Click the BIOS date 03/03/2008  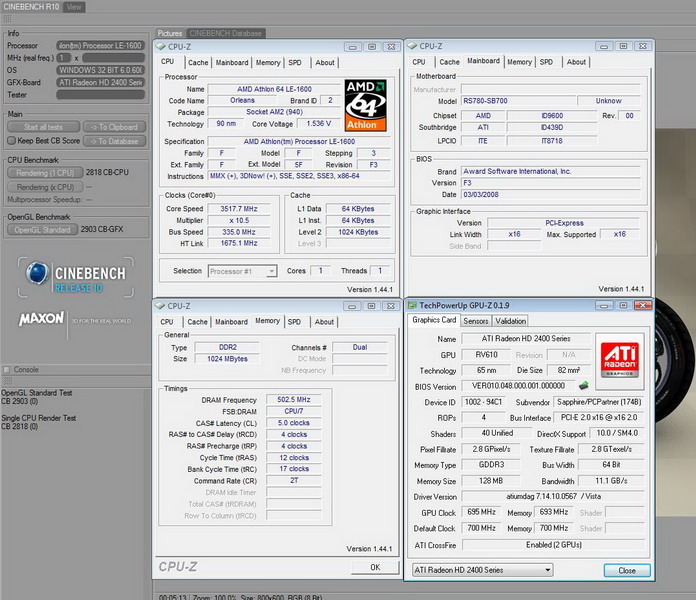point(551,194)
